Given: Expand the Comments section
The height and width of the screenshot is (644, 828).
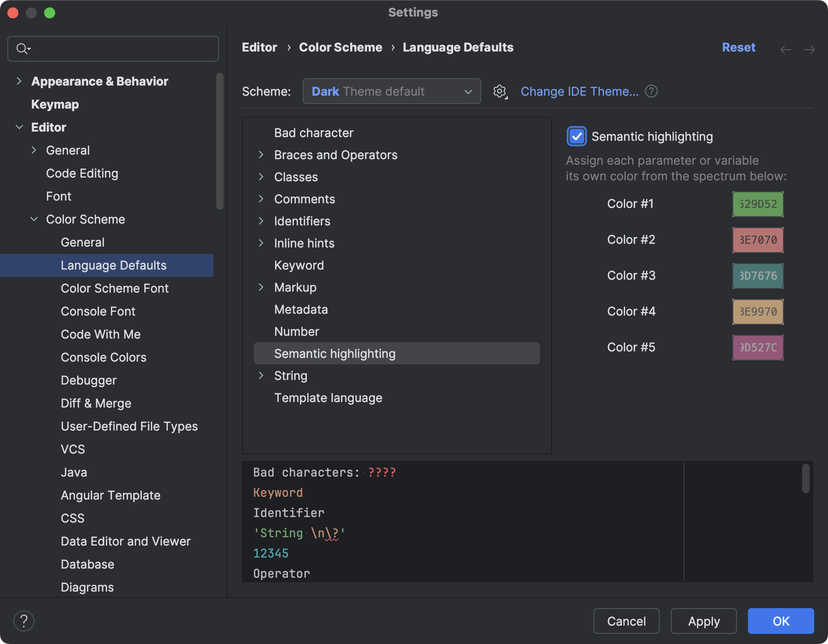Looking at the screenshot, I should 261,199.
